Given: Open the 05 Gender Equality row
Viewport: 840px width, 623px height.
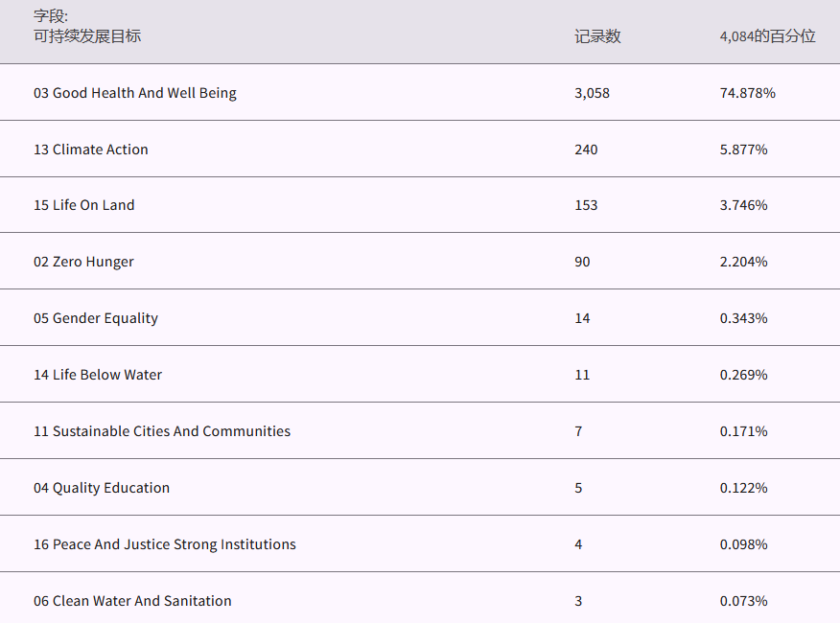Looking at the screenshot, I should 96,318.
